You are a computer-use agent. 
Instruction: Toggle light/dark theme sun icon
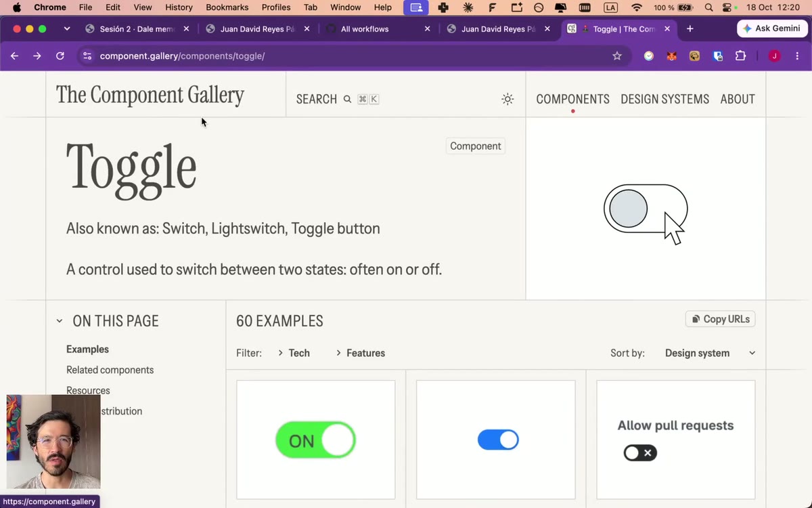507,99
